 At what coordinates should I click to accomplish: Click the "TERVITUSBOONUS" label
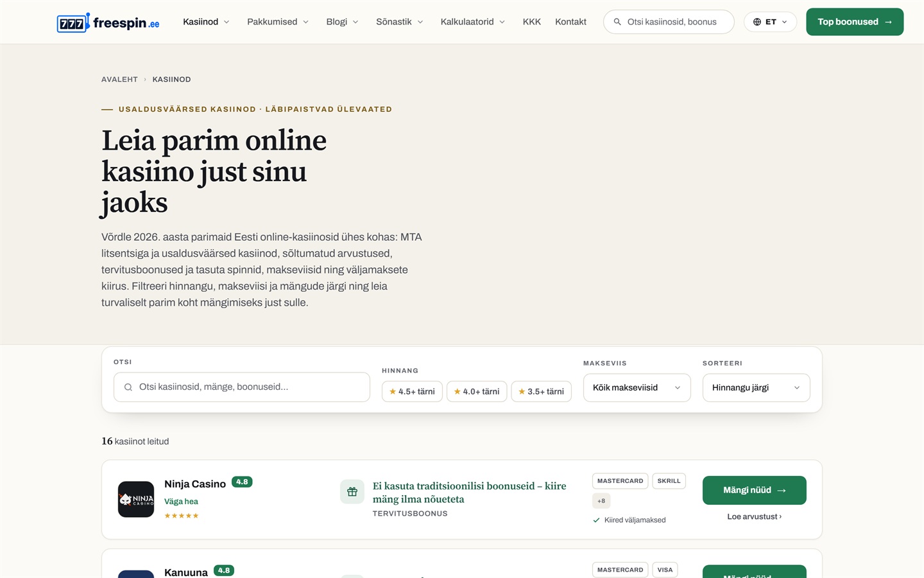(410, 514)
